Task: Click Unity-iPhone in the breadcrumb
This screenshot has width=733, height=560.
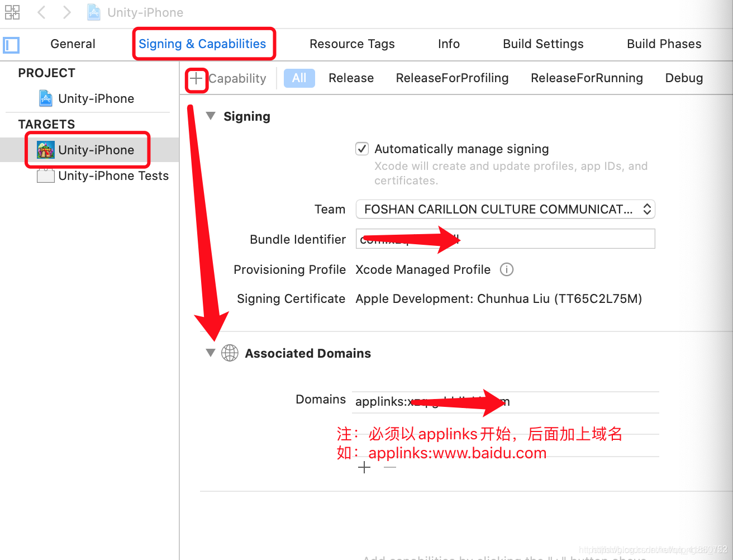Action: (x=145, y=12)
